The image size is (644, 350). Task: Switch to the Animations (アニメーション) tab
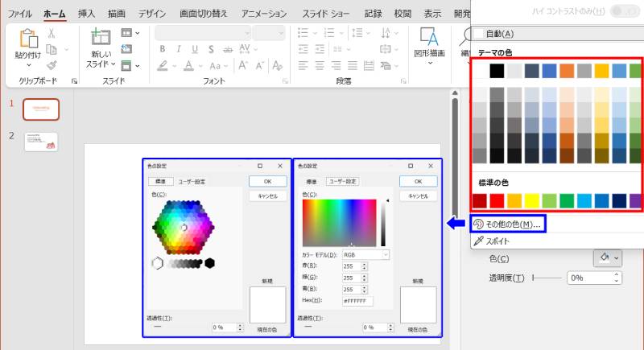click(x=264, y=14)
